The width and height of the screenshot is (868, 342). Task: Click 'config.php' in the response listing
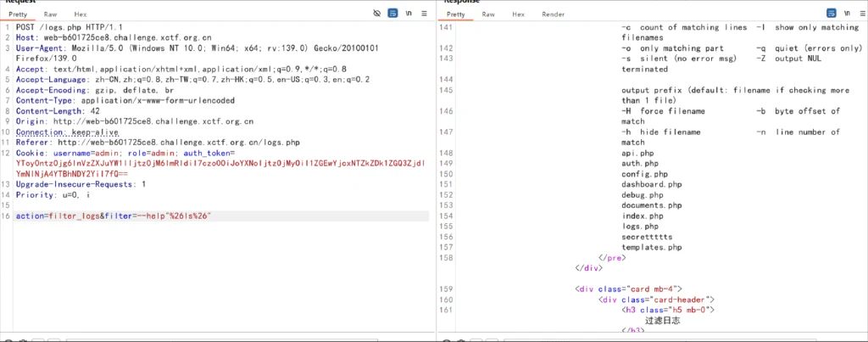(x=644, y=174)
